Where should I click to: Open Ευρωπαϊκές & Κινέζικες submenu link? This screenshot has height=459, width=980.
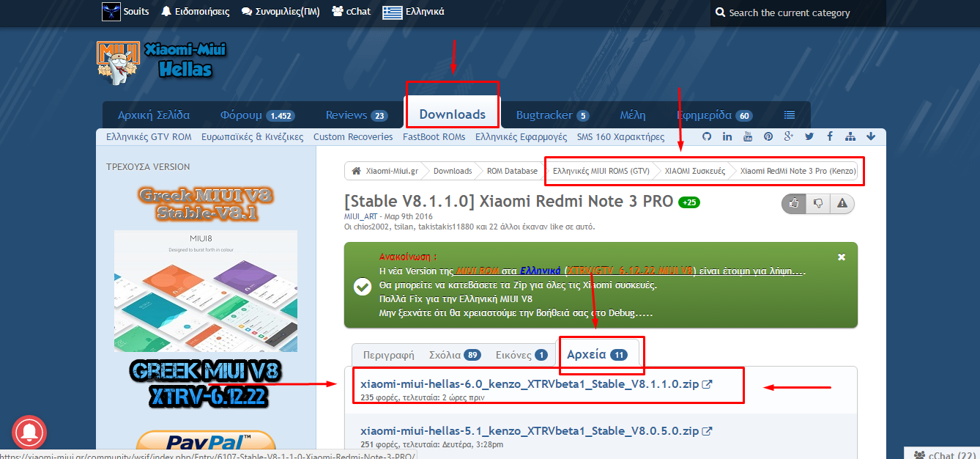click(252, 136)
